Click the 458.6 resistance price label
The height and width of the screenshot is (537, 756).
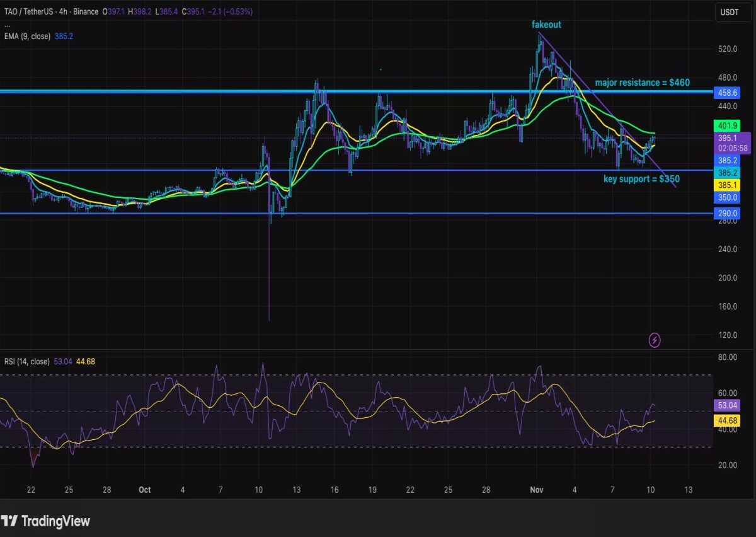point(727,93)
